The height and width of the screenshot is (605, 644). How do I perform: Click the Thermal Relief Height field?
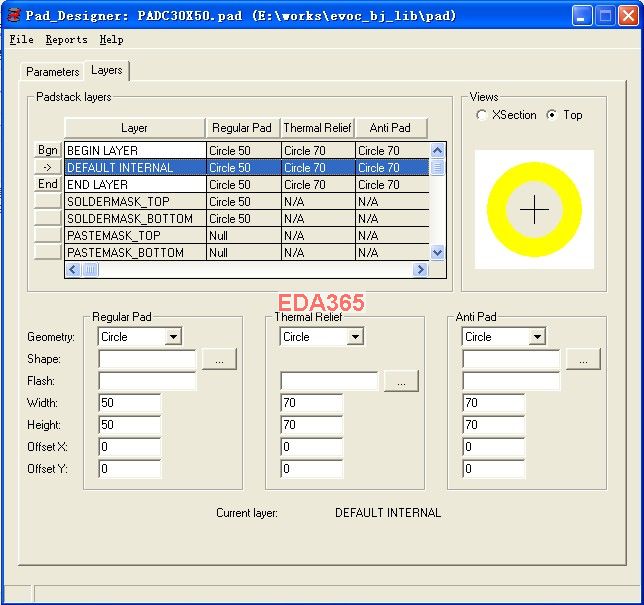(312, 425)
